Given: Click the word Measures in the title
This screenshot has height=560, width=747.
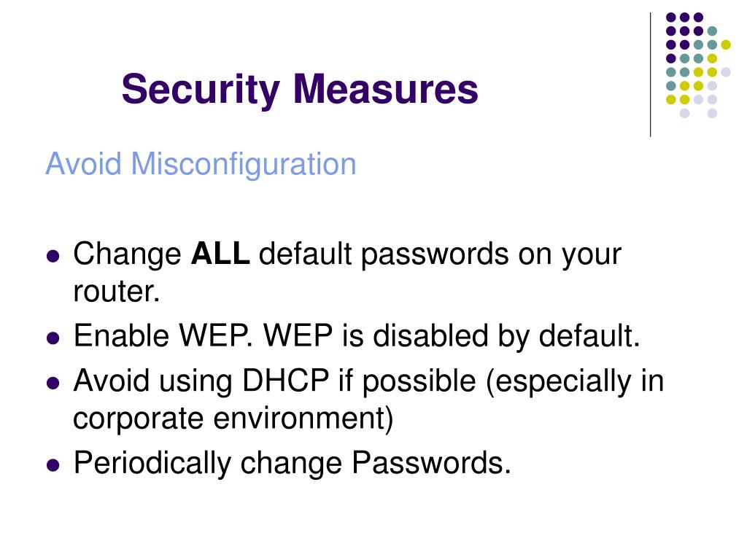Looking at the screenshot, I should pos(385,89).
